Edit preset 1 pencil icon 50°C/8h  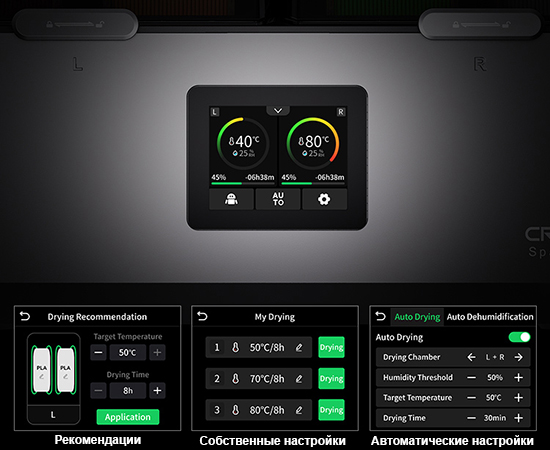[299, 348]
